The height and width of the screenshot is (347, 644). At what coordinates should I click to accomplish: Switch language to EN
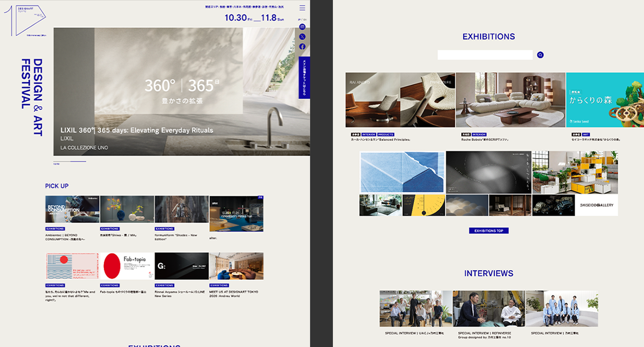pyautogui.click(x=305, y=19)
